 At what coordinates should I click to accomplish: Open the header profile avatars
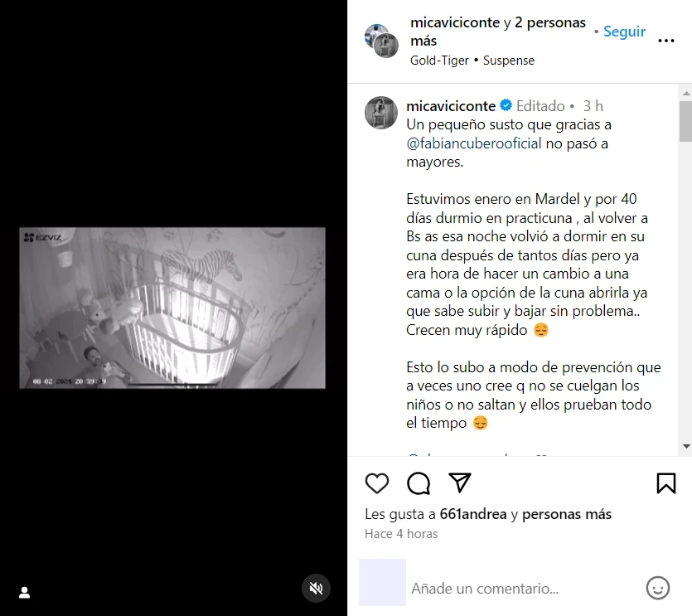point(382,41)
